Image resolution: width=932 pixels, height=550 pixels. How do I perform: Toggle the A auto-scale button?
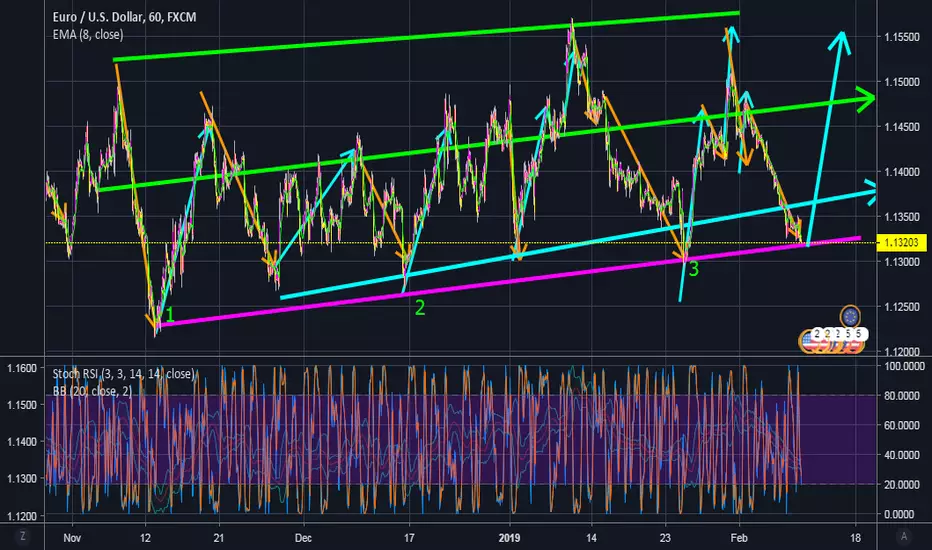pos(904,536)
